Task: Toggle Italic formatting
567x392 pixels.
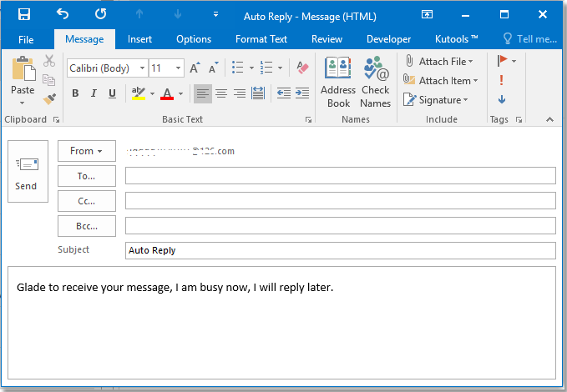Action: click(94, 93)
